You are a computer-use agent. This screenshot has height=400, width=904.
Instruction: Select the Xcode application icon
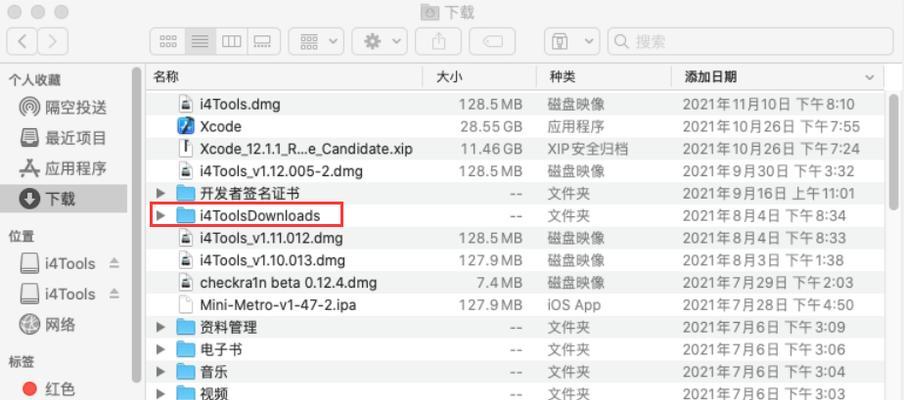(186, 126)
